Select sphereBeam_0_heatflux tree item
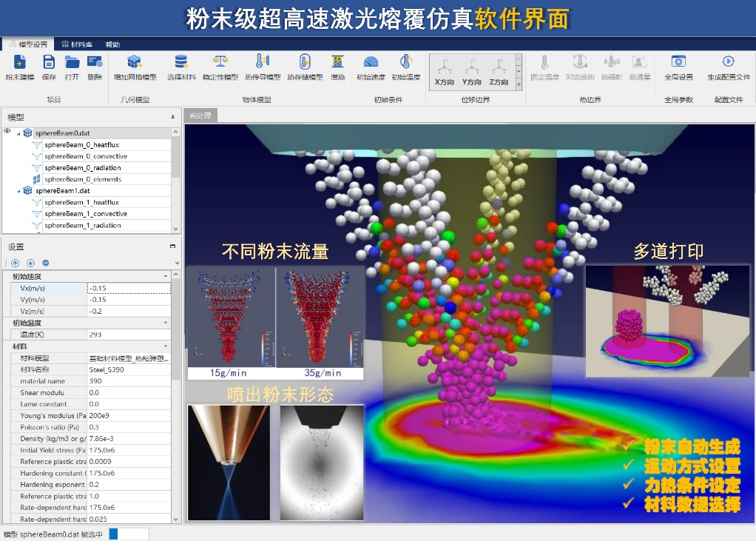This screenshot has height=541, width=756. point(82,144)
